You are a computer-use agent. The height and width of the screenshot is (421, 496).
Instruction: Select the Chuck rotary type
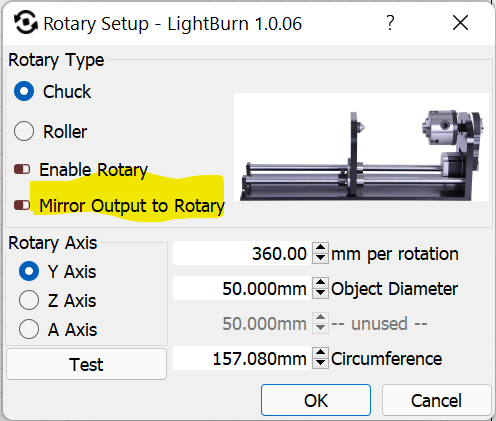(x=24, y=91)
